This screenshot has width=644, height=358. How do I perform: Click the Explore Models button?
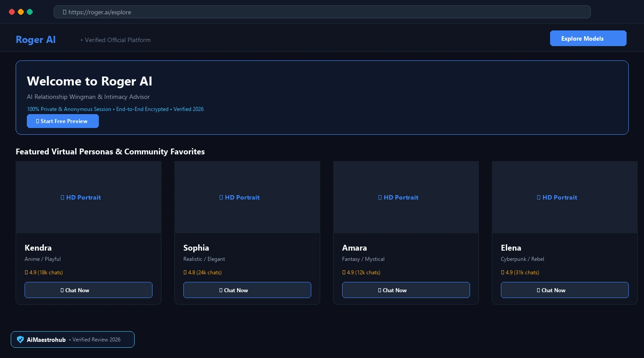point(588,38)
